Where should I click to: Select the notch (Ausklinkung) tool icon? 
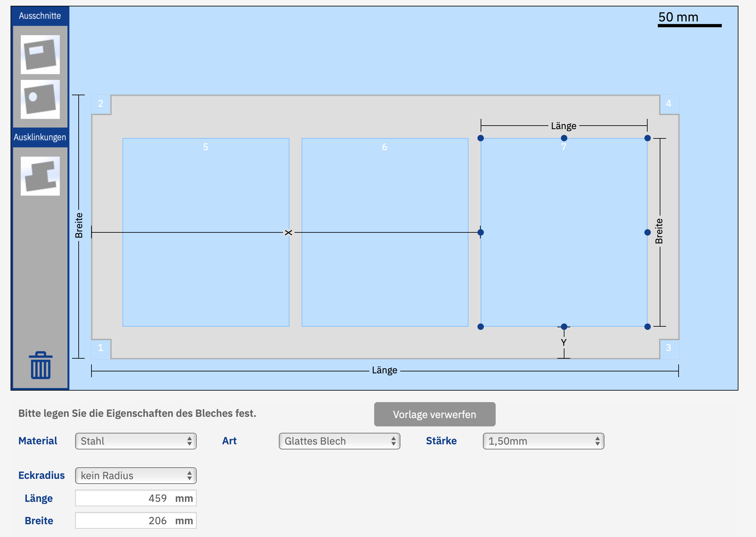(40, 176)
